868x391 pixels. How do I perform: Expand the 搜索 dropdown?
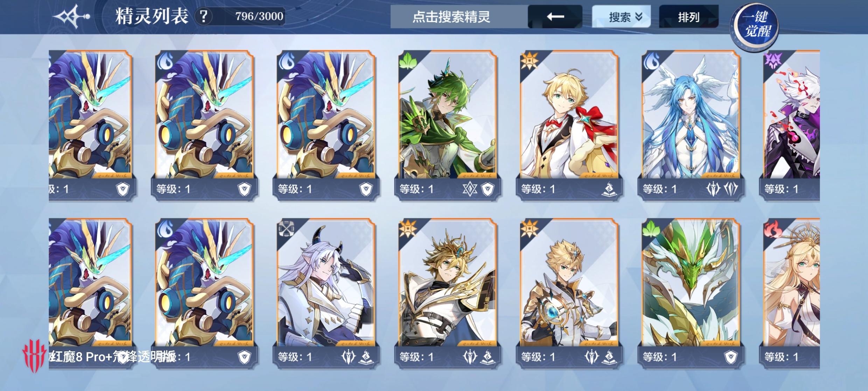[621, 16]
